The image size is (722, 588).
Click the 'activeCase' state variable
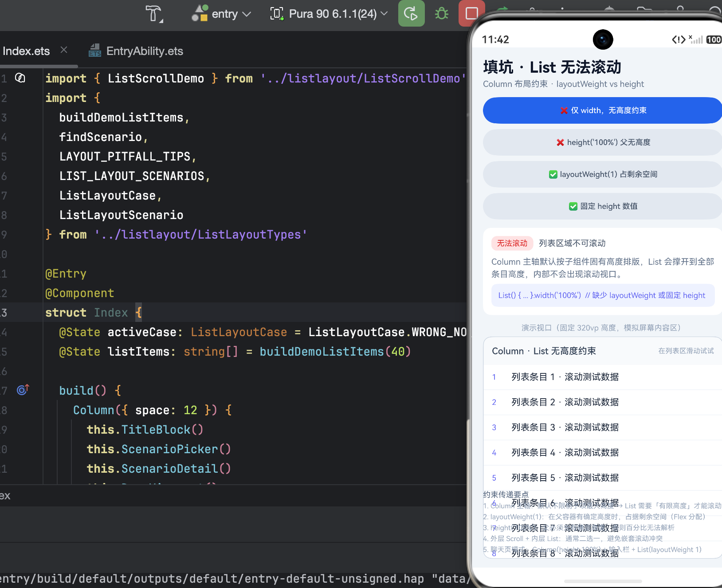point(142,332)
